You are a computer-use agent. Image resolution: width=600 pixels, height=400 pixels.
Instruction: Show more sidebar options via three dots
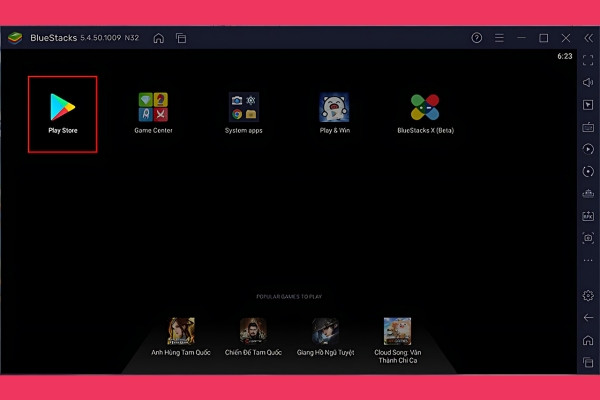[x=588, y=260]
